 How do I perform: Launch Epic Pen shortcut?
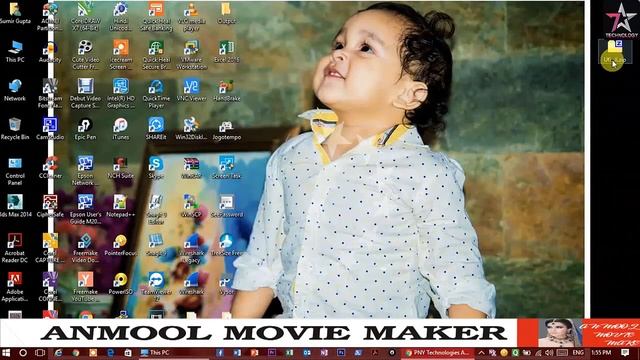85,129
